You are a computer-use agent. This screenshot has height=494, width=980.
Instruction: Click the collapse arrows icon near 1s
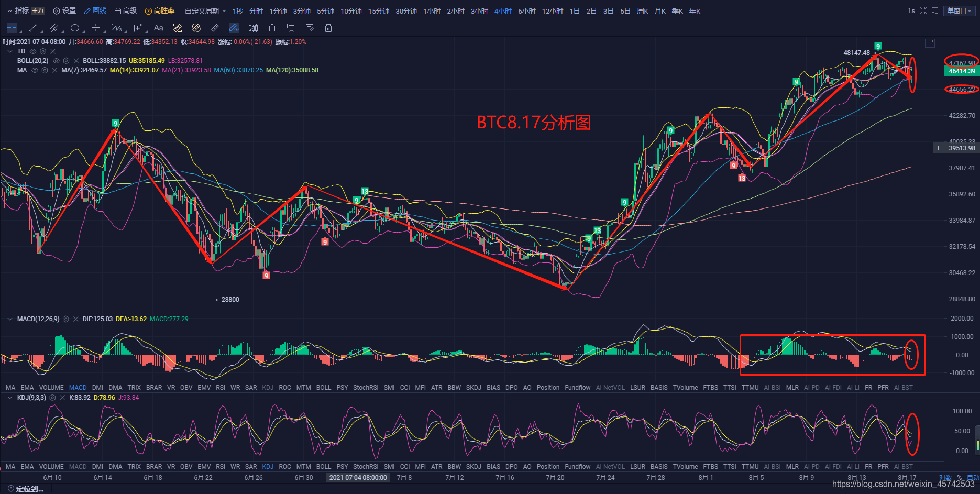(923, 10)
